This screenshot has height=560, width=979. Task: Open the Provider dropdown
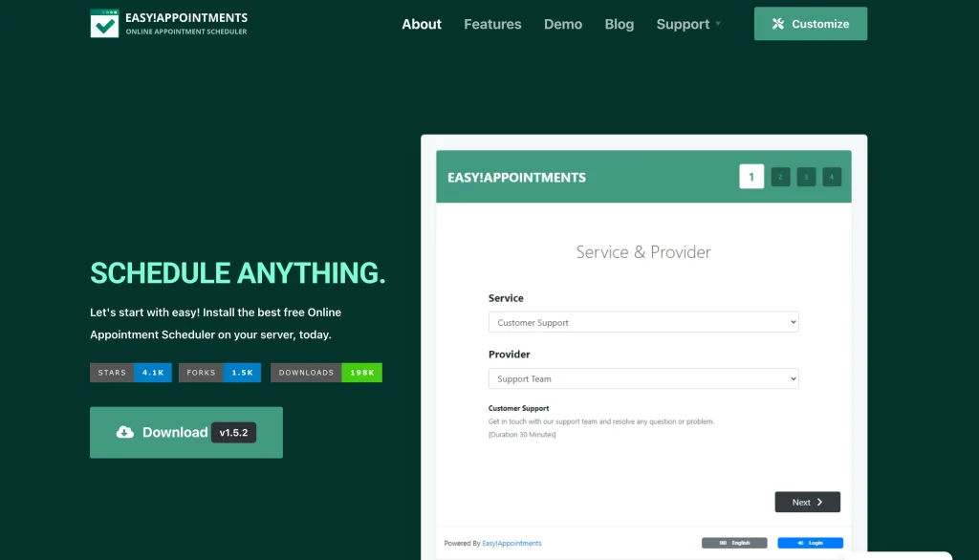tap(642, 379)
